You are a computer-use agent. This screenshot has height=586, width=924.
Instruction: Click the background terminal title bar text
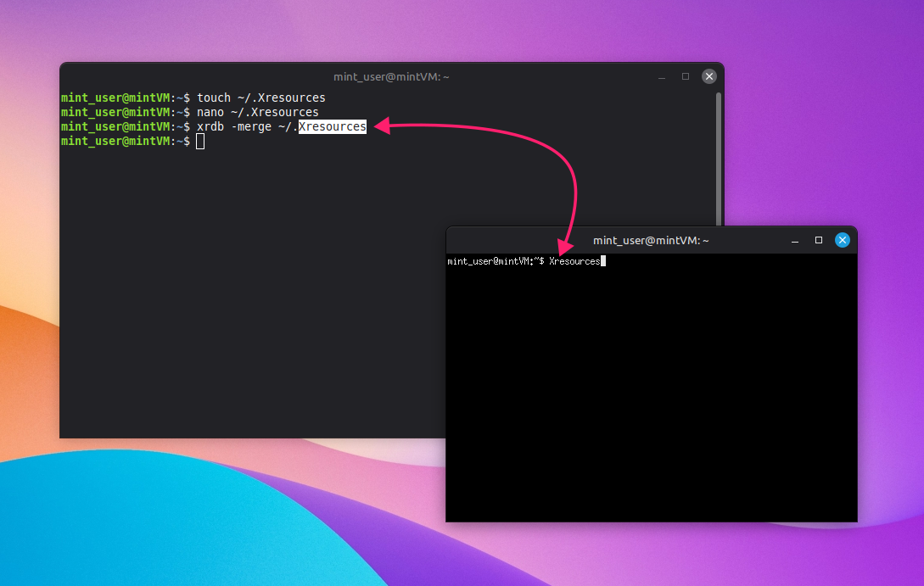(391, 76)
